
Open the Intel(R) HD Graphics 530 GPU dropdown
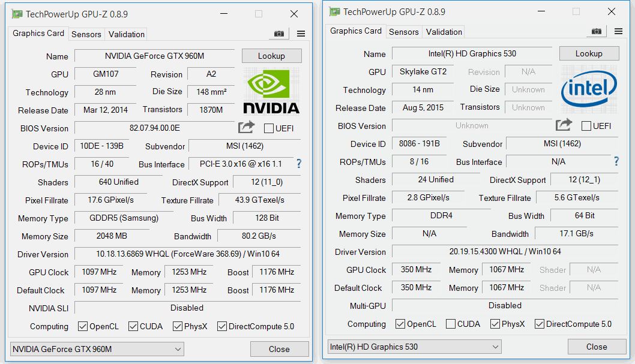click(414, 347)
